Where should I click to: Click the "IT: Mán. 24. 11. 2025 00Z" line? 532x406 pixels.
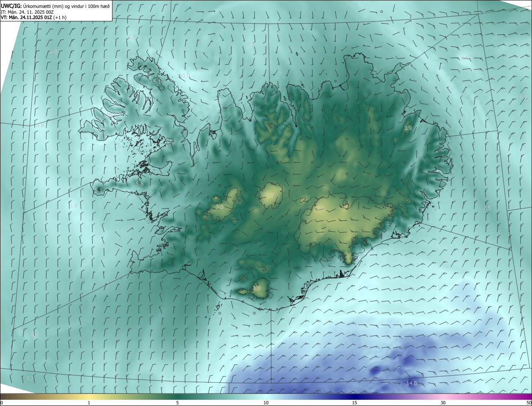(27, 12)
